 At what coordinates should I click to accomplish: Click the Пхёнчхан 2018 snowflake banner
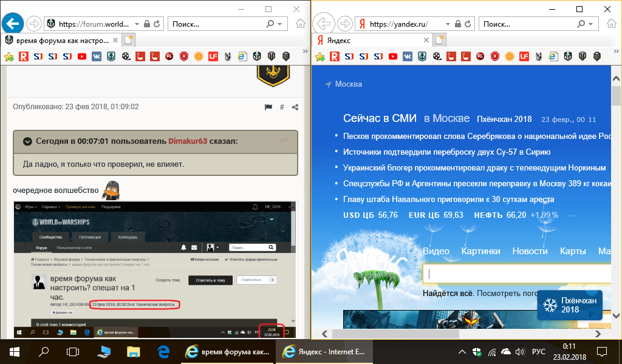[570, 305]
